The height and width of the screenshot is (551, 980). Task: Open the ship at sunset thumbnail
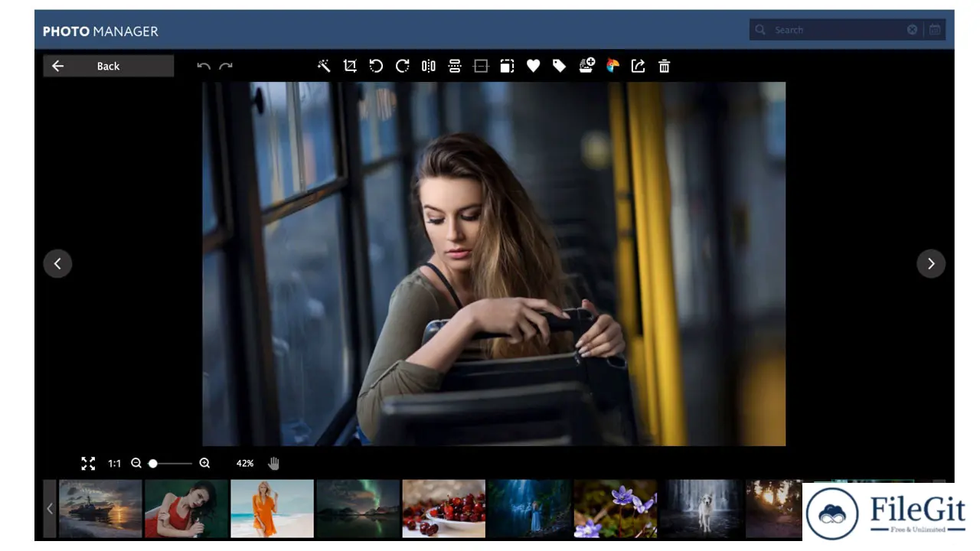(x=100, y=508)
